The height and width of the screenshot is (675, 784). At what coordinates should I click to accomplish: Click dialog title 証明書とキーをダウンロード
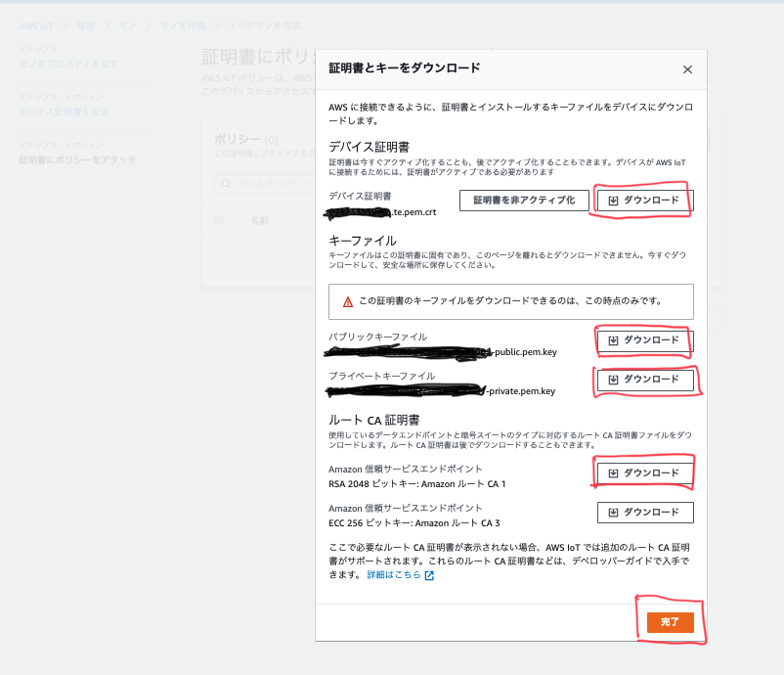coord(405,68)
